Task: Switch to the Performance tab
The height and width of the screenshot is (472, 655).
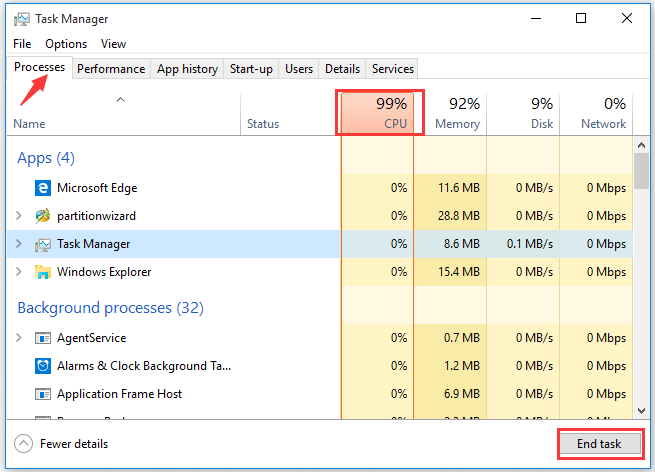Action: [x=111, y=69]
